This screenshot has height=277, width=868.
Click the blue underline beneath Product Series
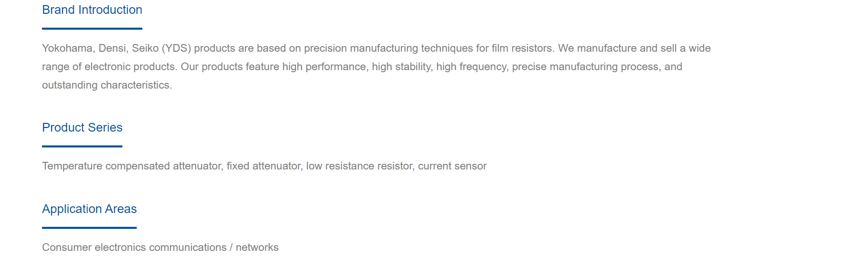(82, 146)
